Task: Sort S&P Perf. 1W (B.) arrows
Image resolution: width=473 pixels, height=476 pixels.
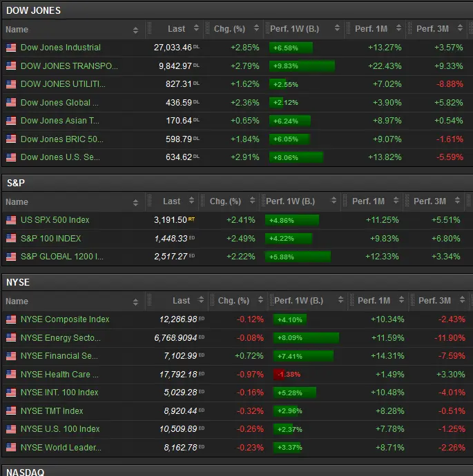Action: (x=334, y=201)
